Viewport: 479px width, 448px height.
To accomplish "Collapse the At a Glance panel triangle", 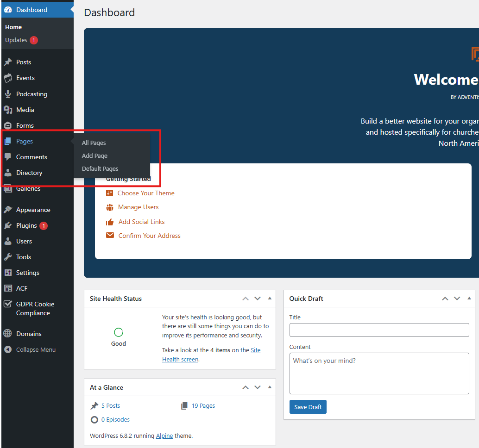I will click(x=270, y=387).
